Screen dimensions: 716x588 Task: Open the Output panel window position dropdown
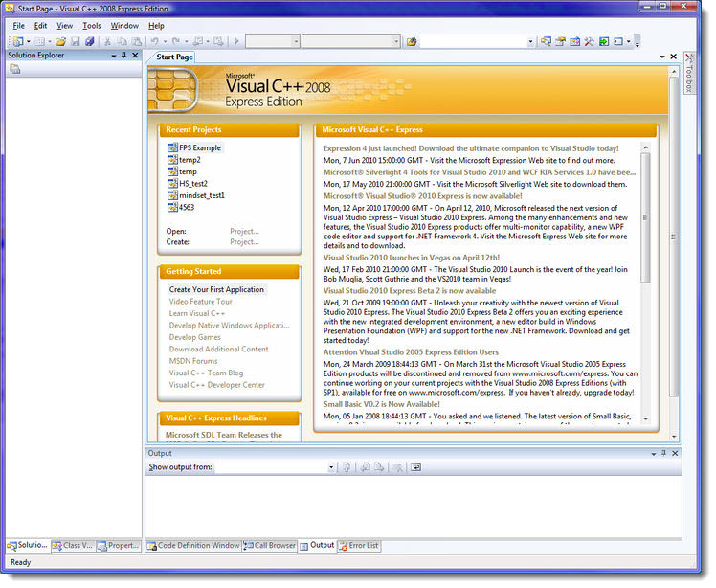point(654,454)
